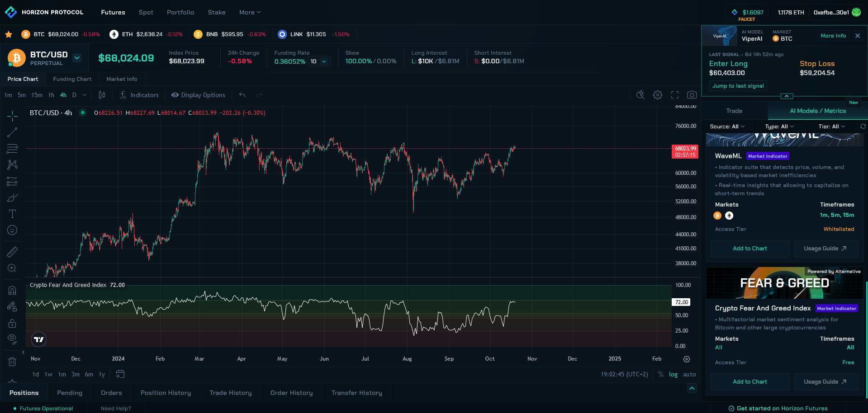Toggle hide all drawings eye icon
The height and width of the screenshot is (413, 868).
(x=12, y=339)
